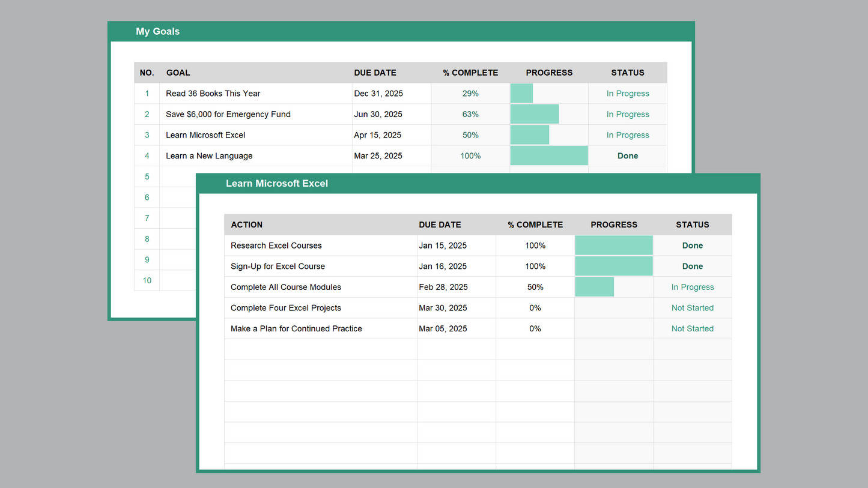Select the 'Research Excel Courses' action

pos(276,246)
